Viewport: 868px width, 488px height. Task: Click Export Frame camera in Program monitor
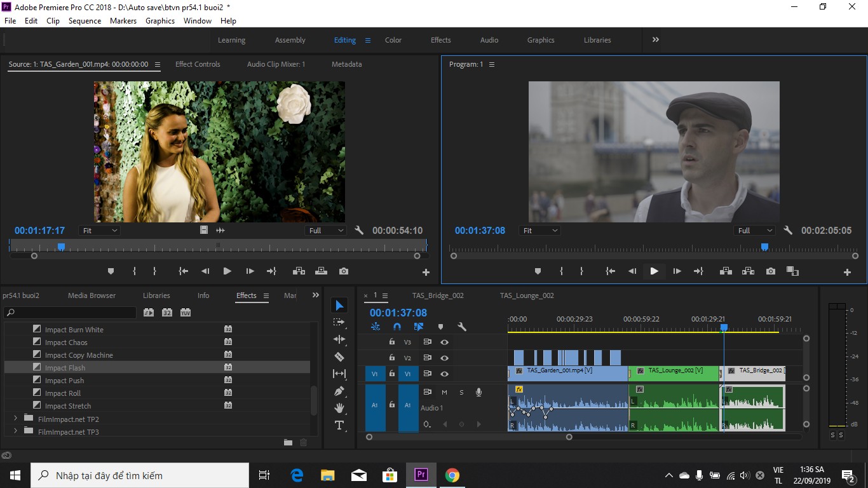[x=771, y=271]
